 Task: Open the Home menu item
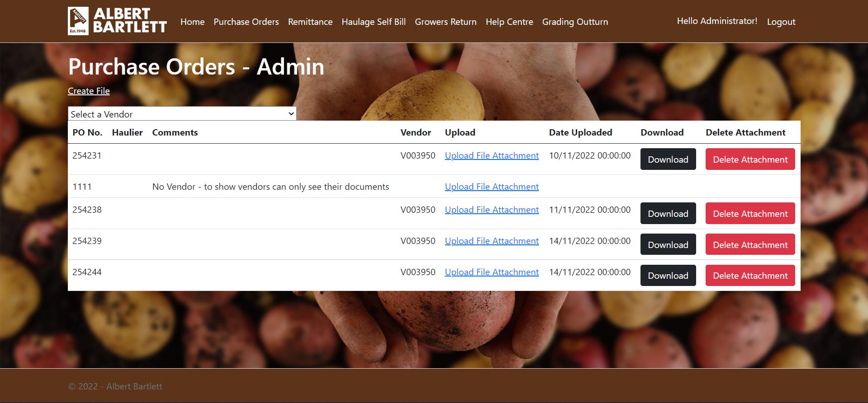tap(192, 22)
